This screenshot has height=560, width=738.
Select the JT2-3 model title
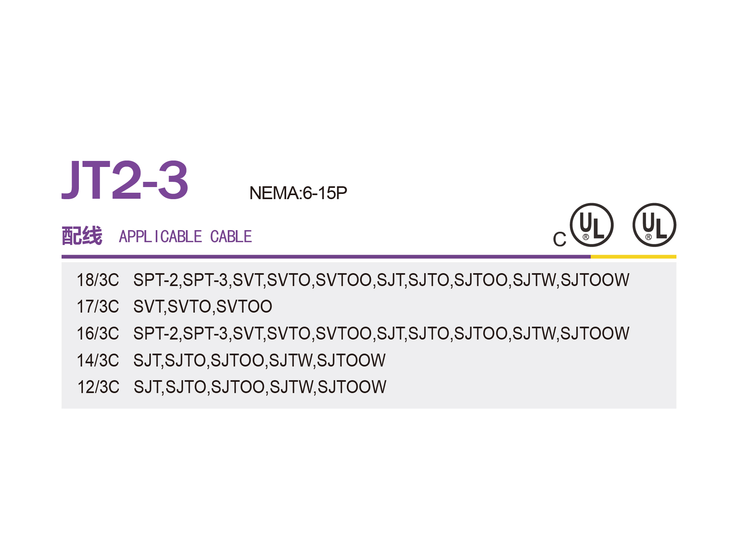click(125, 179)
